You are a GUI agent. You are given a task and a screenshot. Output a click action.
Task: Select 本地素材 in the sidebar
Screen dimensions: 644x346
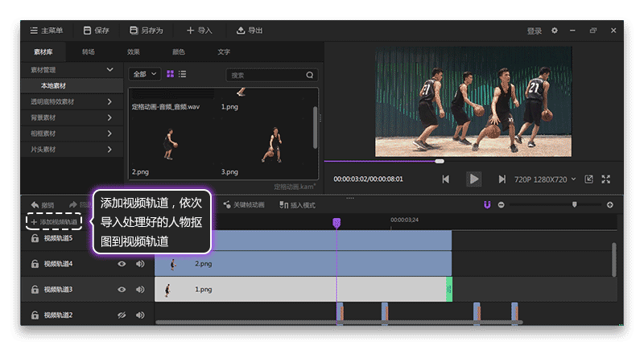(x=72, y=86)
